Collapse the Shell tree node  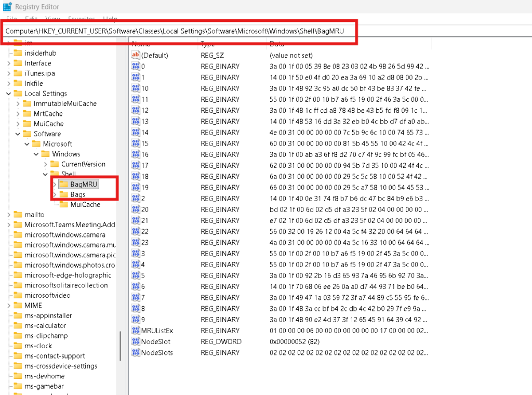click(x=45, y=174)
